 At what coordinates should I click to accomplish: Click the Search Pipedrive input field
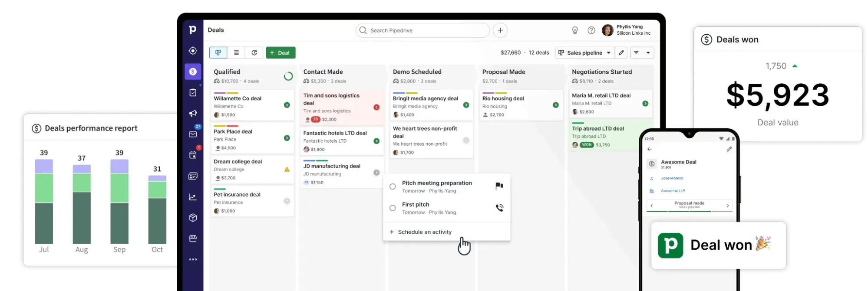coord(426,30)
